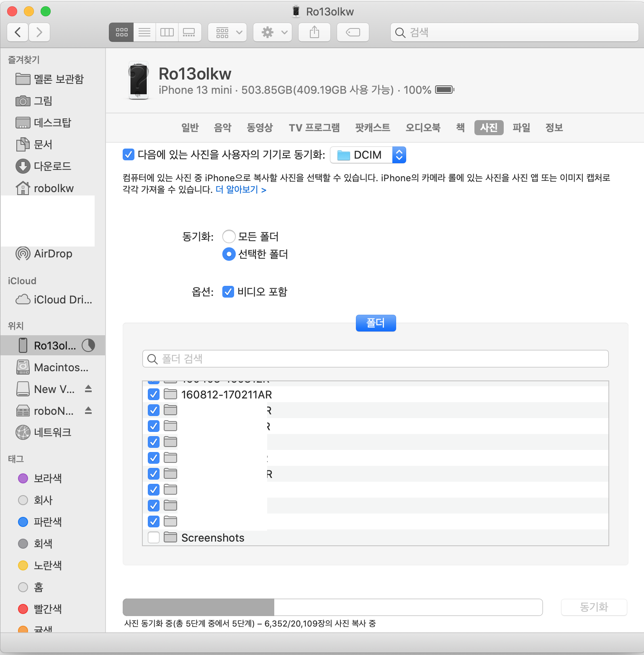This screenshot has width=644, height=655.
Task: Click the 폴더 검색 search field
Action: pos(375,359)
